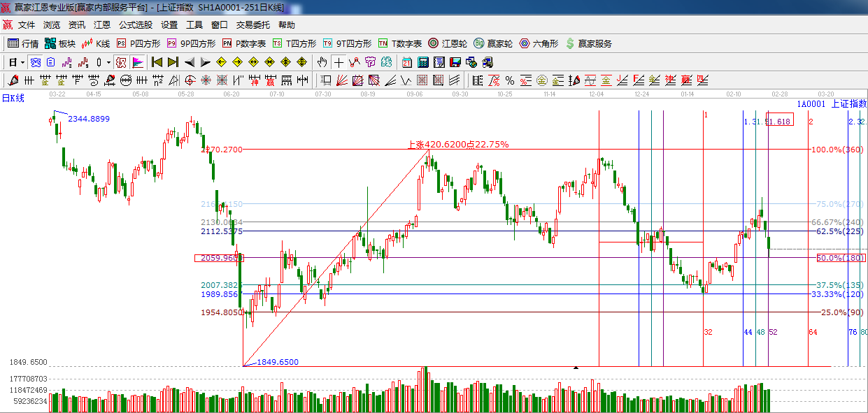Screen dimensions: 868x413
Task: Open the 公式选股 menu
Action: click(135, 24)
